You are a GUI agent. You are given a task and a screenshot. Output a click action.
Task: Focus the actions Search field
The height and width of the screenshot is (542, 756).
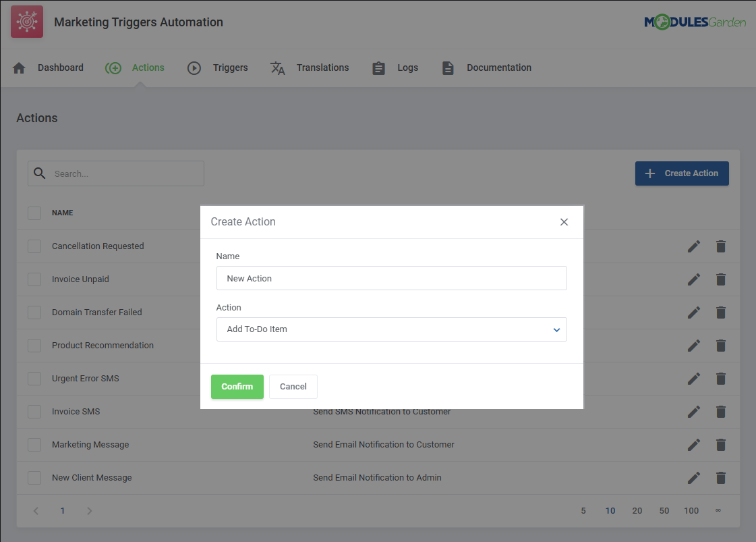(116, 173)
